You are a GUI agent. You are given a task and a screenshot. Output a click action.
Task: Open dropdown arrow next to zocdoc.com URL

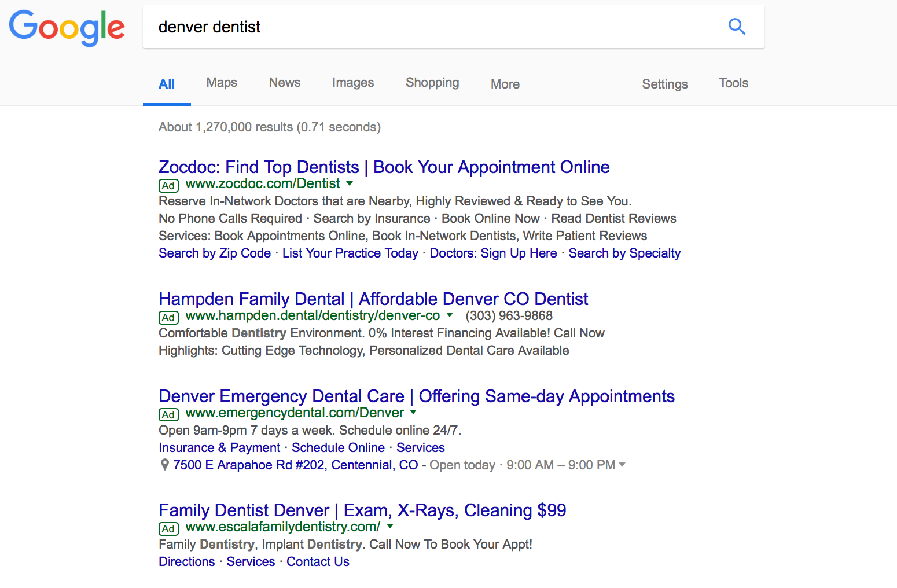350,183
